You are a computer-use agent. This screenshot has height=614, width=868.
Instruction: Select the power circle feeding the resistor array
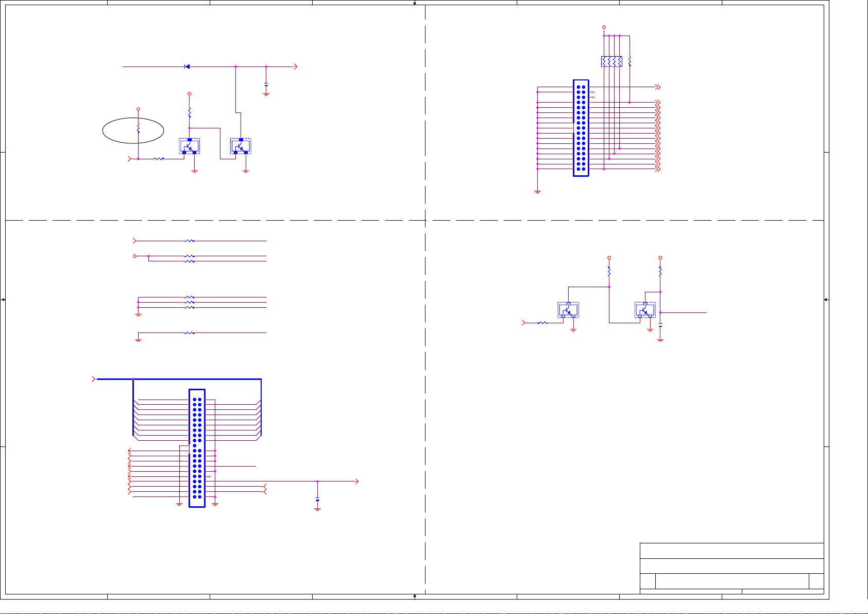(x=604, y=27)
